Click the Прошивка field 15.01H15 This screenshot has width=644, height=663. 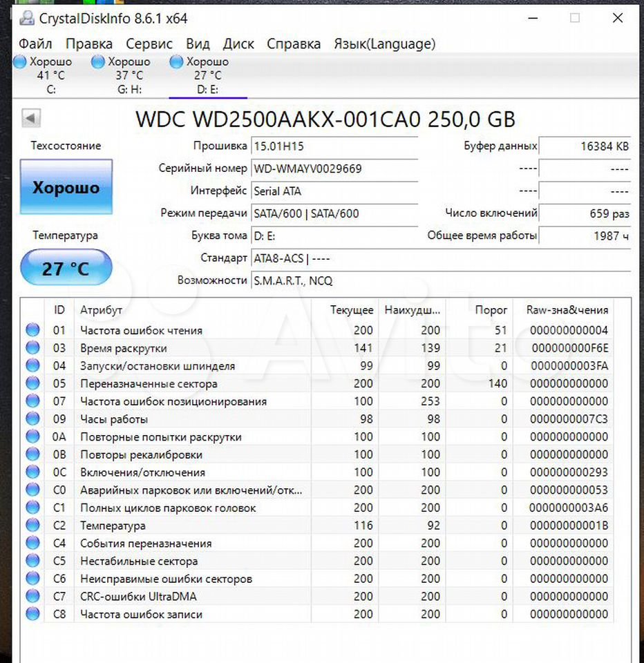coord(334,146)
